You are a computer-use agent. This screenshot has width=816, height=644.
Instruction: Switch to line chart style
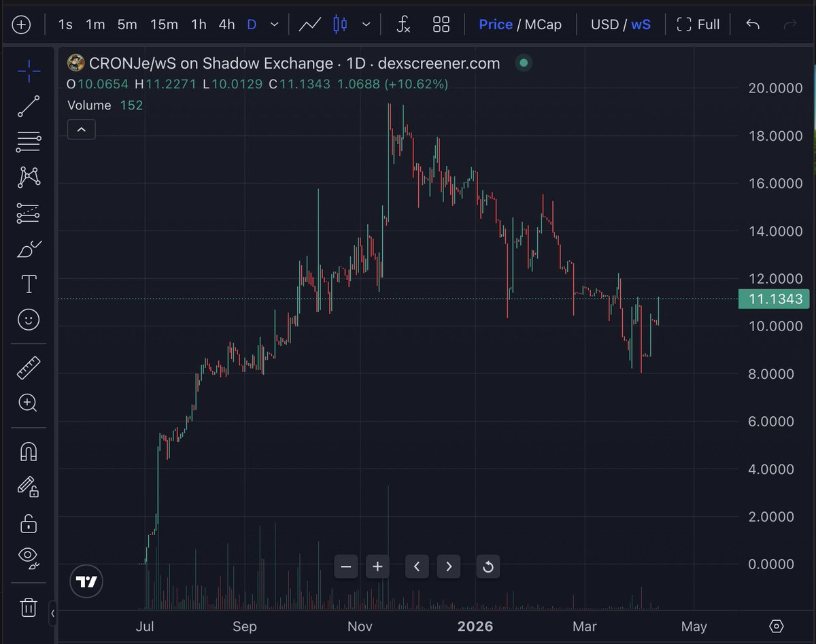tap(310, 24)
